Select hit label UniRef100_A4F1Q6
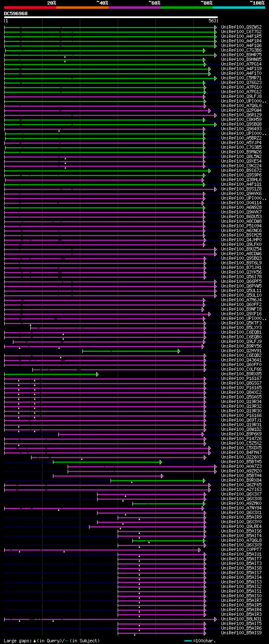Screen dimensions: 269x644 (241, 45)
